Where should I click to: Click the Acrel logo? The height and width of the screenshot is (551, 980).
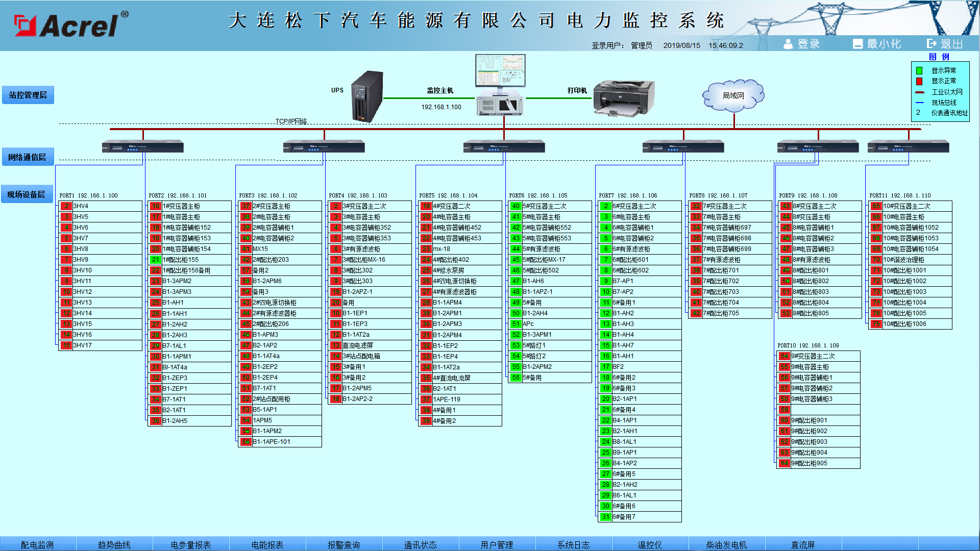click(x=71, y=24)
